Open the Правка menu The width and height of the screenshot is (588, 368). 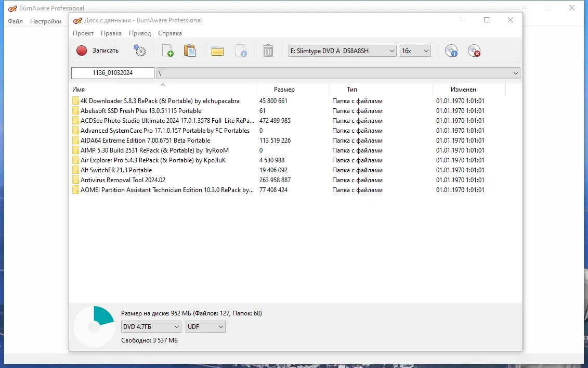point(111,33)
